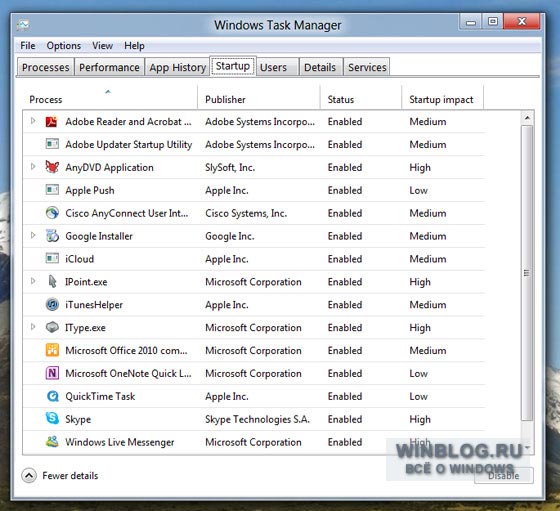Click the Microsoft Office 2010 icon

tap(52, 350)
